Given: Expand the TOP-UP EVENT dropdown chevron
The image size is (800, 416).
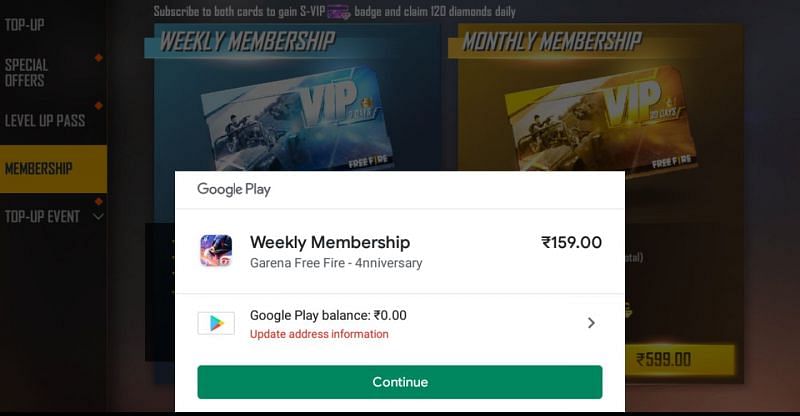Looking at the screenshot, I should (98, 217).
